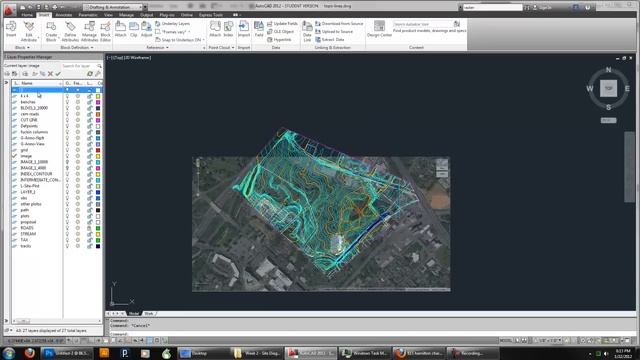Open the Home ribbon tab

click(x=27, y=15)
